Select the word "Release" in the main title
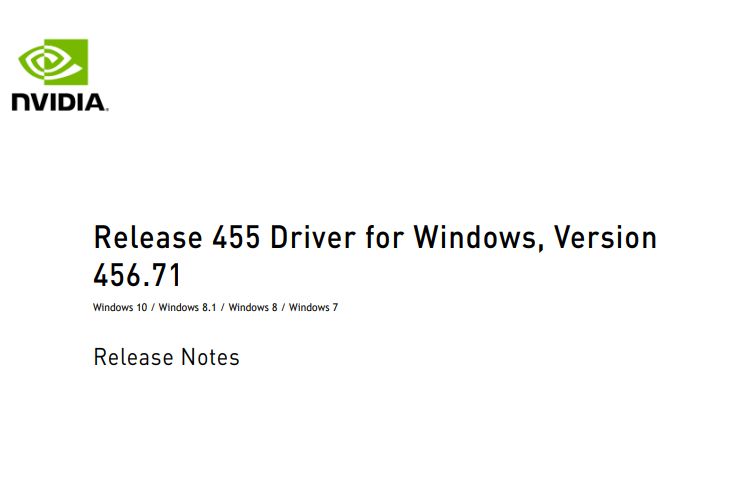 tap(148, 237)
